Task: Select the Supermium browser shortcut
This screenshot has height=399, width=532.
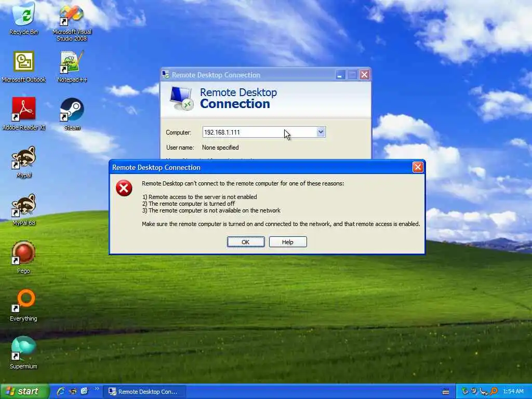Action: tap(23, 353)
